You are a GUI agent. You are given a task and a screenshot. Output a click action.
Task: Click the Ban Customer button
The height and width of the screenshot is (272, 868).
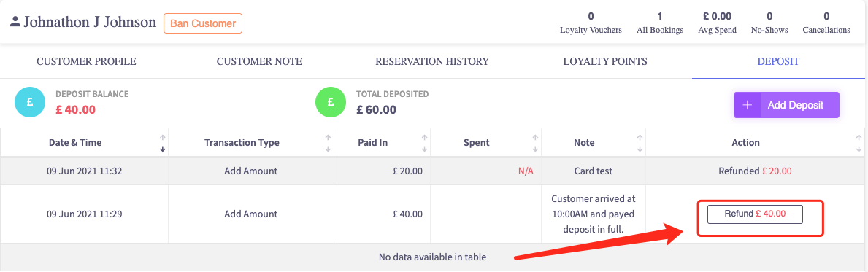(x=203, y=24)
